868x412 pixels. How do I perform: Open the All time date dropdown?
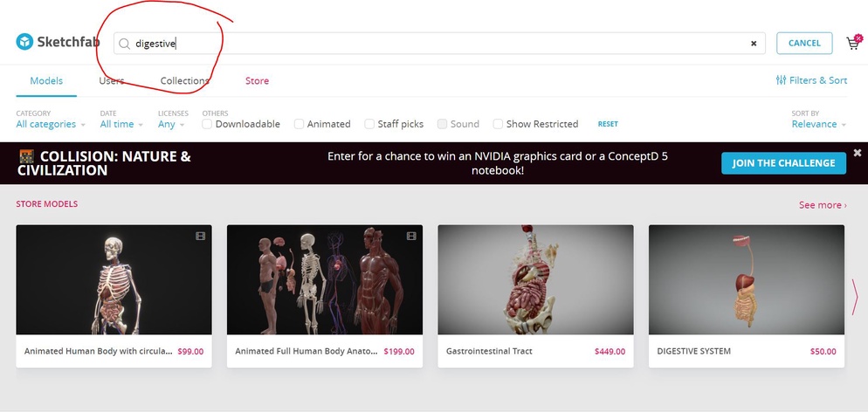click(121, 125)
